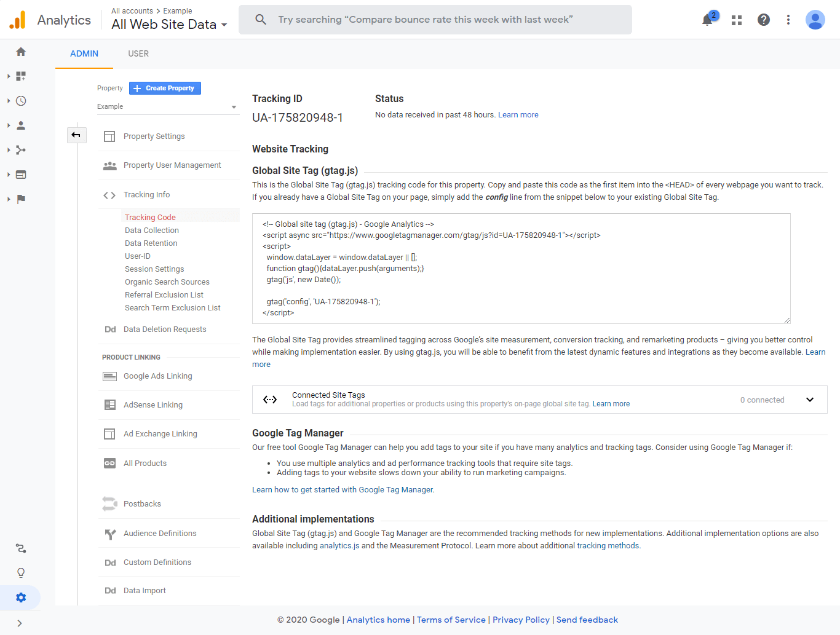The width and height of the screenshot is (840, 635).
Task: Click the Audience Definitions fork icon
Action: point(110,534)
